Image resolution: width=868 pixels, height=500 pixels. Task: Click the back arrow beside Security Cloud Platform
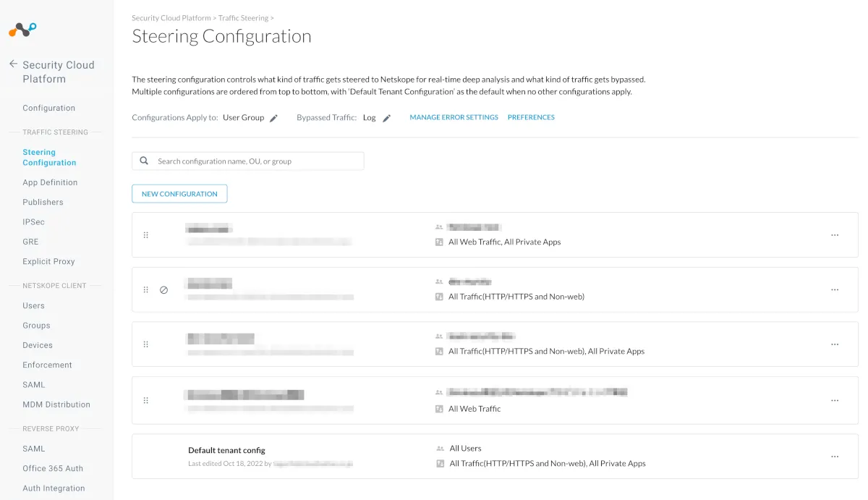(x=13, y=64)
